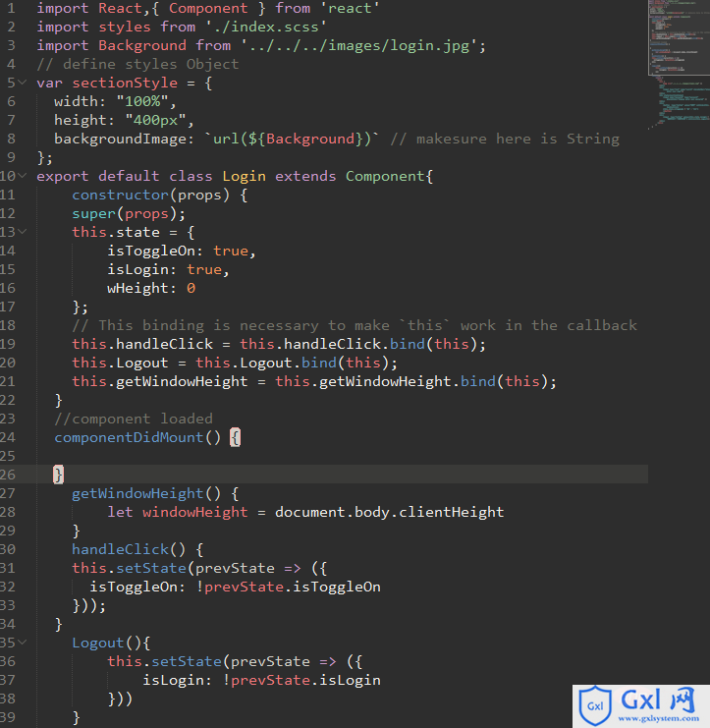This screenshot has height=728, width=710.
Task: Click !prevState.isToggleOn expression
Action: coord(288,587)
